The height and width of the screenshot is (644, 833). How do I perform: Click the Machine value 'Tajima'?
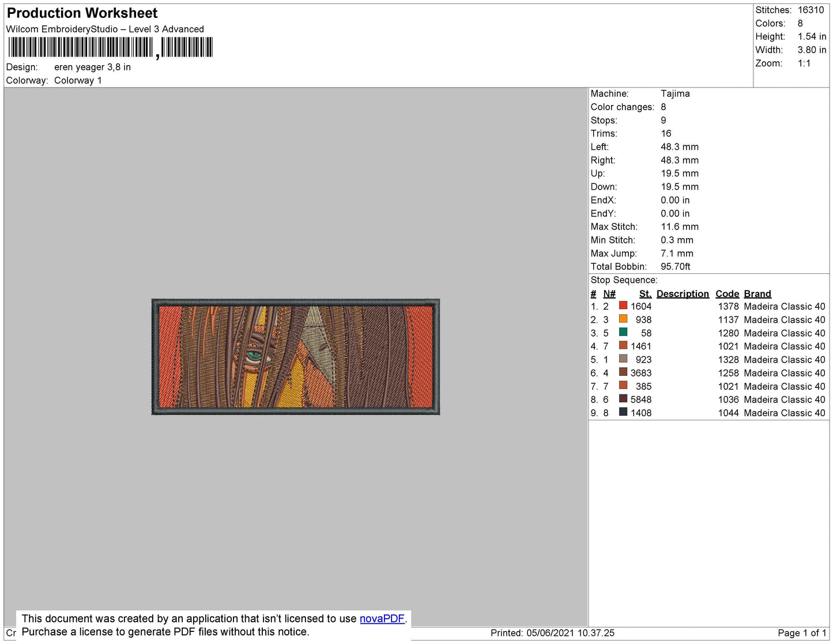point(675,93)
